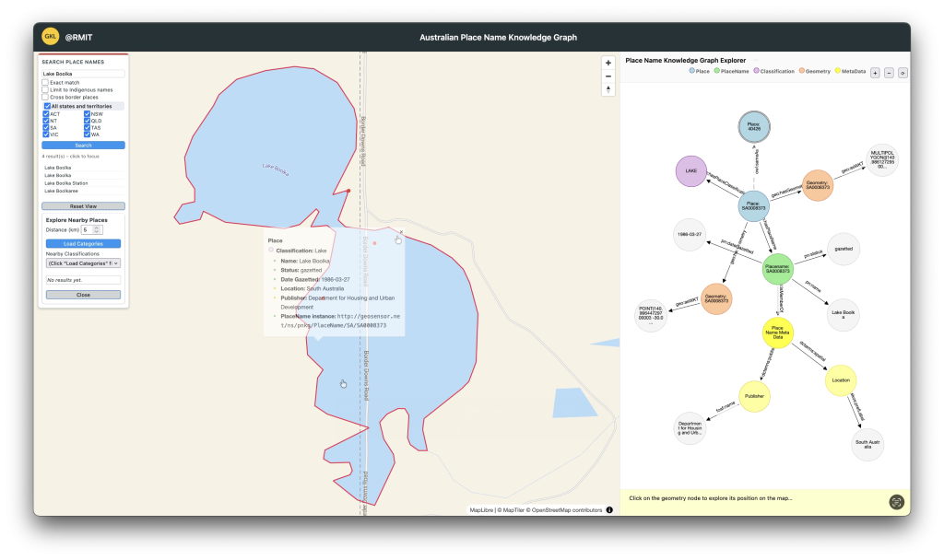The width and height of the screenshot is (944, 560).
Task: Open the Nearby Classifications dropdown
Action: [x=83, y=262]
